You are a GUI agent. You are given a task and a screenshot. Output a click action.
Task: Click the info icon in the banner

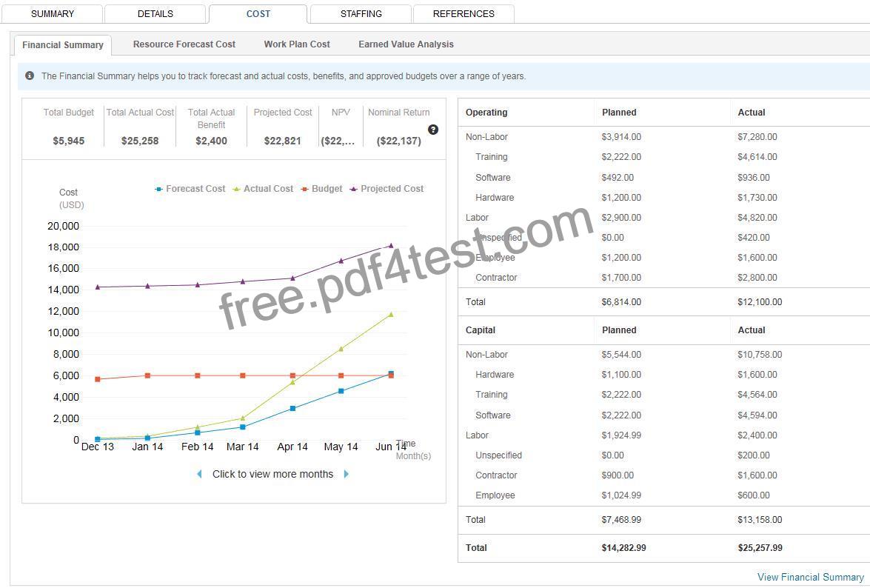(x=30, y=76)
